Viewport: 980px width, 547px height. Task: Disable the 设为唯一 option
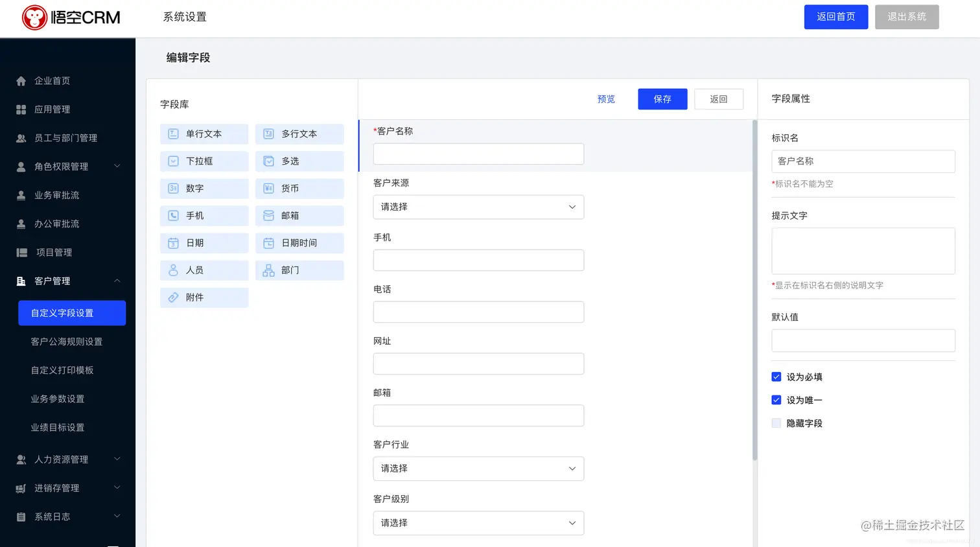coord(776,400)
